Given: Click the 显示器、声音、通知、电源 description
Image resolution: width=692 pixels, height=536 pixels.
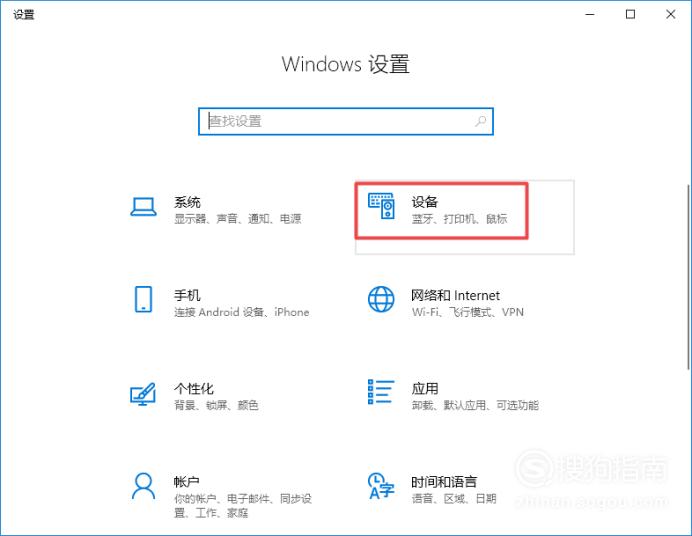Looking at the screenshot, I should [237, 219].
